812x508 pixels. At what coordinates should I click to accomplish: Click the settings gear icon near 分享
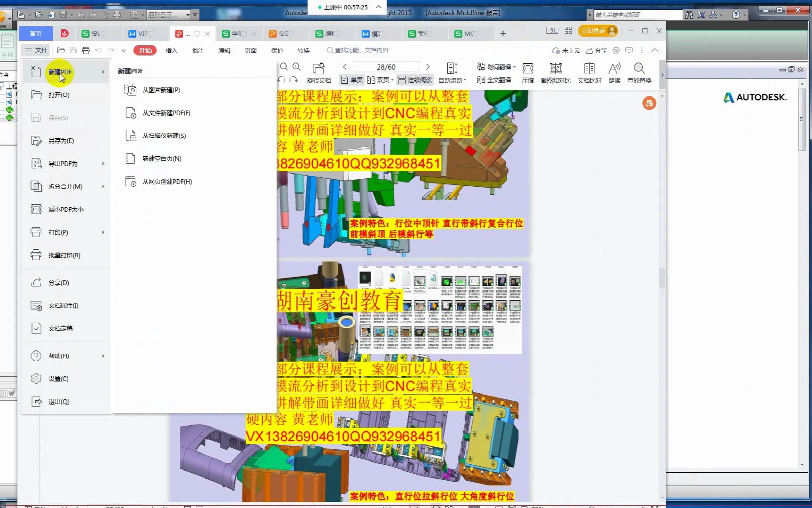616,50
